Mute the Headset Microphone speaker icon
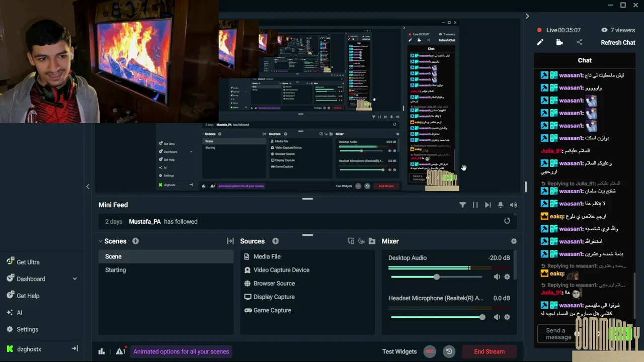The height and width of the screenshot is (362, 644). (497, 317)
